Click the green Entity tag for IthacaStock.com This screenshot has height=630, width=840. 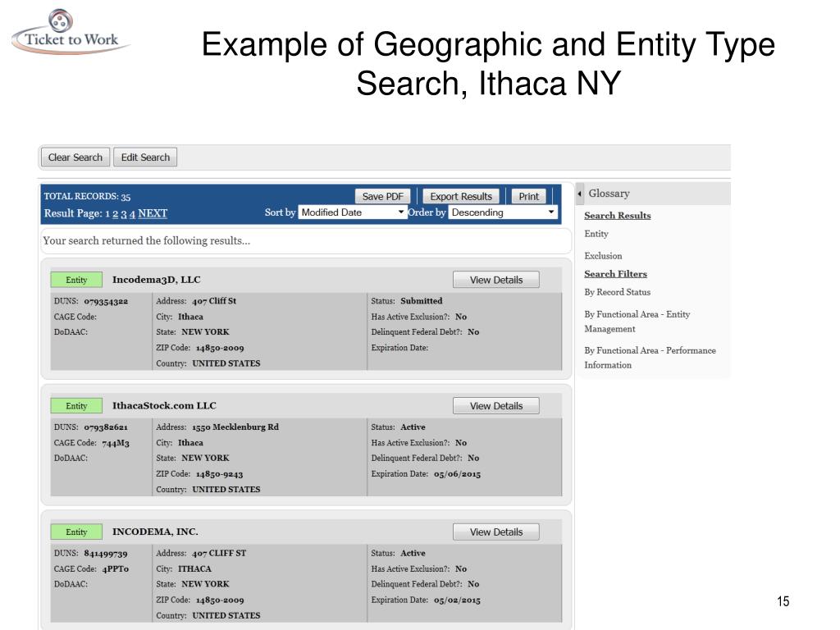click(x=76, y=406)
